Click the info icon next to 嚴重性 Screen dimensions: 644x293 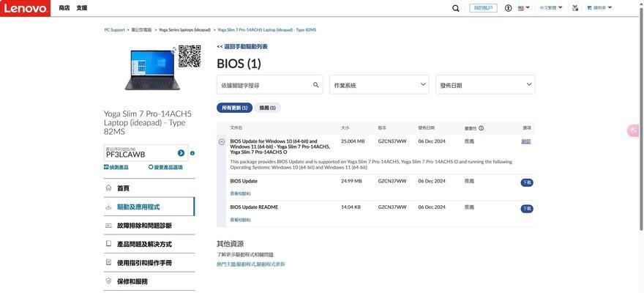click(481, 127)
